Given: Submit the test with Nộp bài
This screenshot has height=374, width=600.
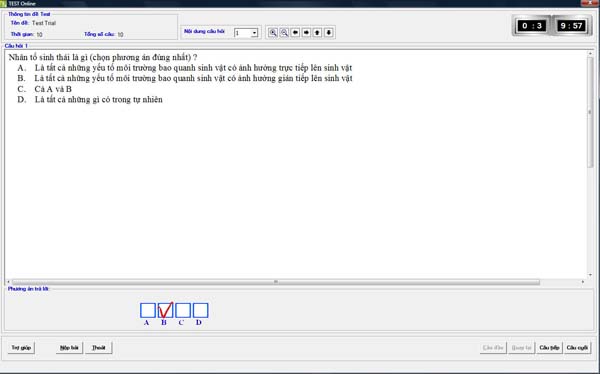Looking at the screenshot, I should tap(69, 348).
